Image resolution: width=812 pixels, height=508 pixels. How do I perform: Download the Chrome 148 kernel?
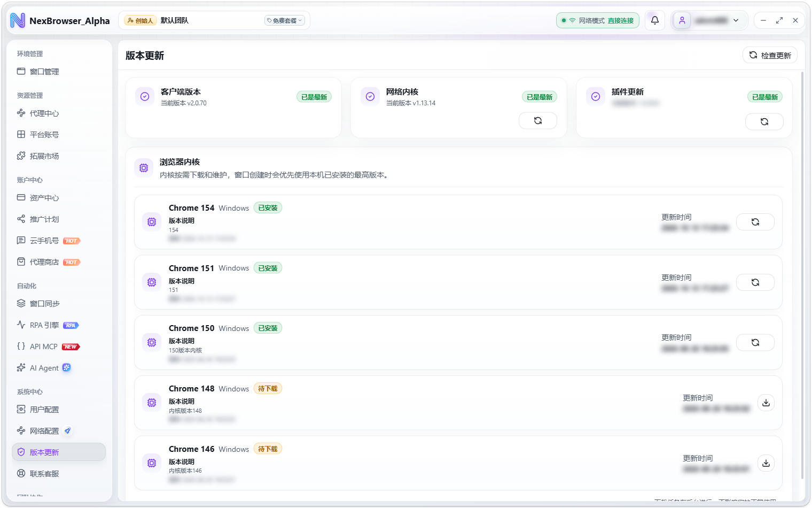766,403
